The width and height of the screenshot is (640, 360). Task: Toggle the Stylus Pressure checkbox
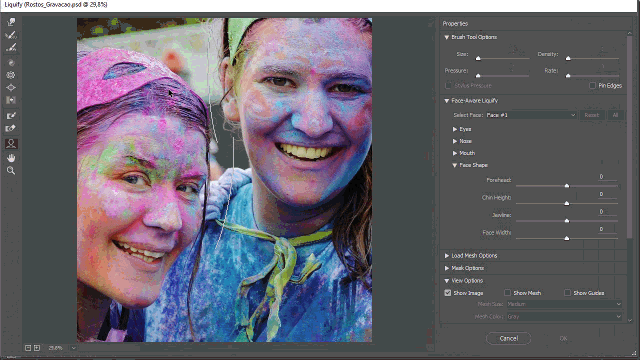(448, 86)
